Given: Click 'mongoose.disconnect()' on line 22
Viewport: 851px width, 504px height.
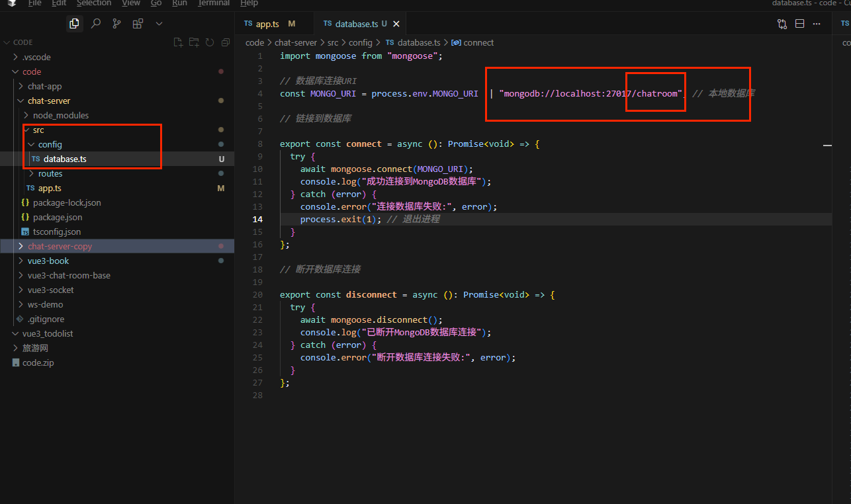Looking at the screenshot, I should tap(384, 319).
